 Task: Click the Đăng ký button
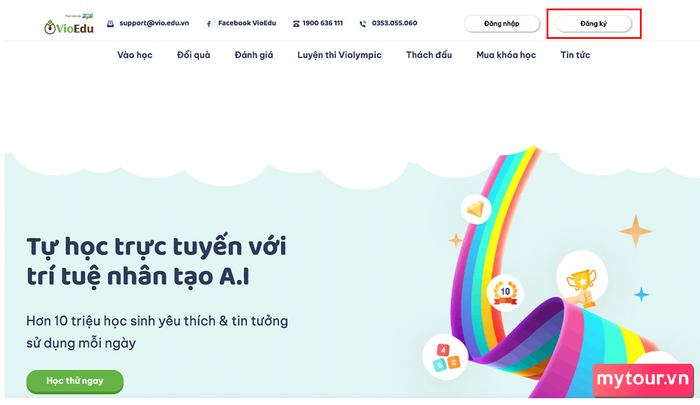pos(593,24)
